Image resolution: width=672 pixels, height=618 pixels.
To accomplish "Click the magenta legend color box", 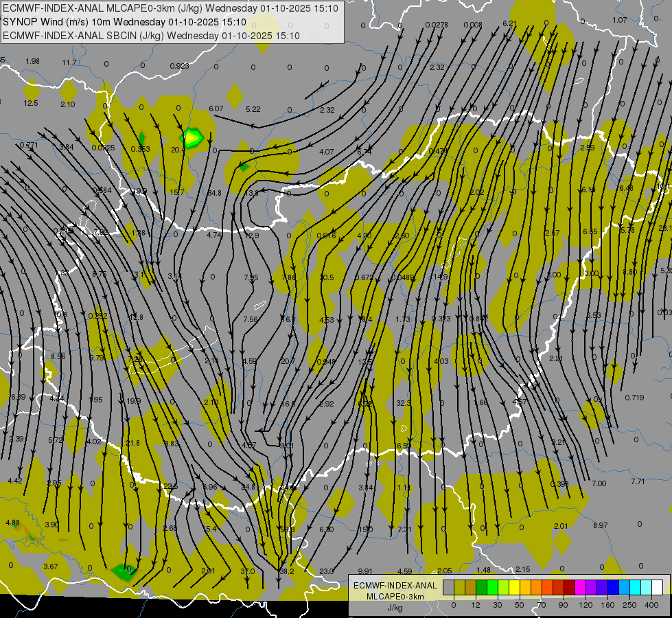I will (x=580, y=588).
